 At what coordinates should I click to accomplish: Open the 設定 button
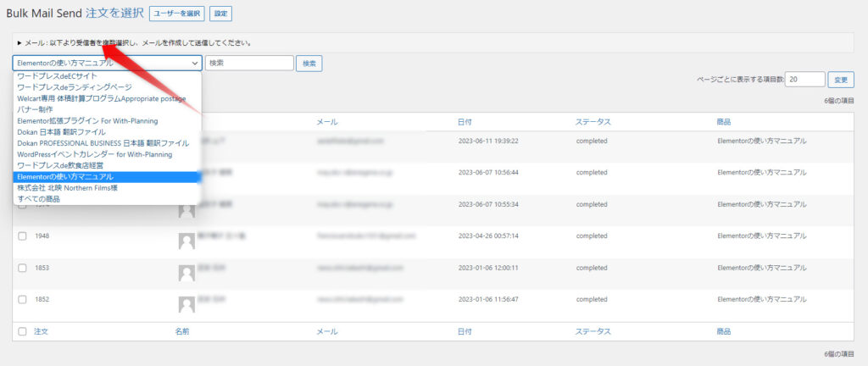tap(220, 14)
